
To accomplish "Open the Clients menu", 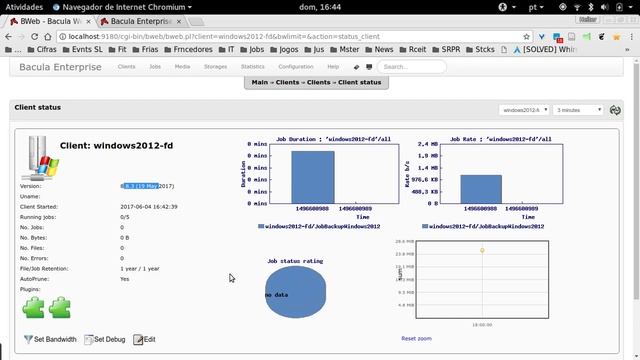I will click(127, 67).
